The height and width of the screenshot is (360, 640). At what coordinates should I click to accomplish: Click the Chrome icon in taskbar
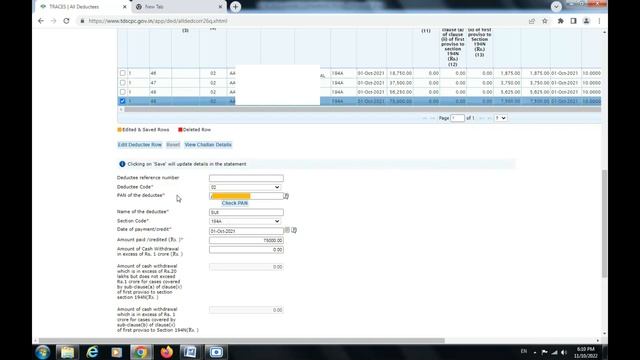tap(141, 352)
